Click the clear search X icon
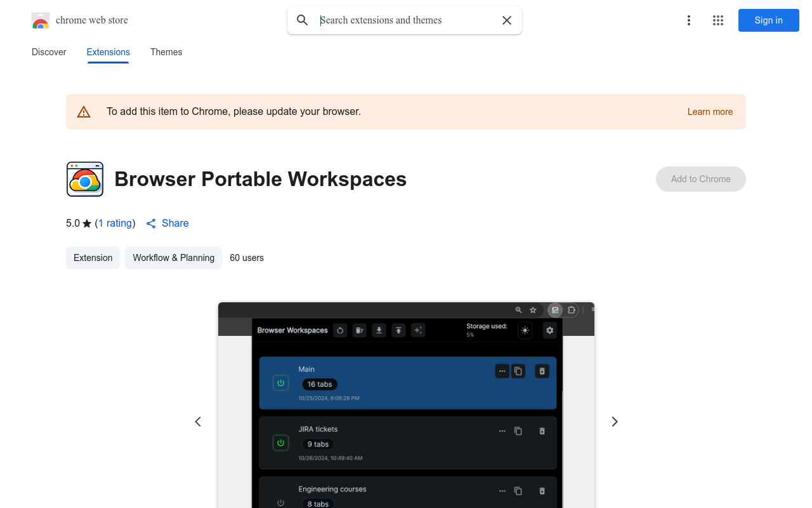Image resolution: width=812 pixels, height=508 pixels. [x=506, y=20]
